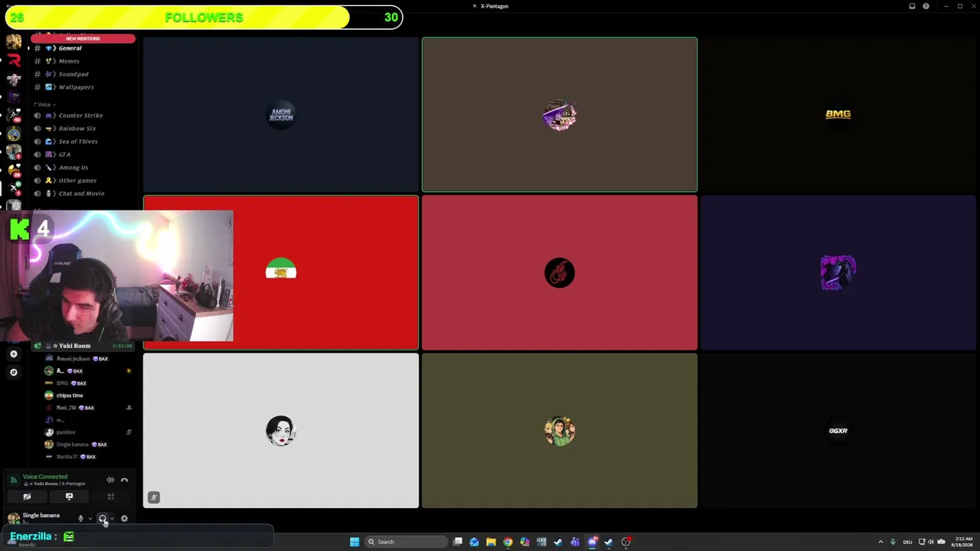
Task: Select panidoo in voice member list
Action: point(88,432)
